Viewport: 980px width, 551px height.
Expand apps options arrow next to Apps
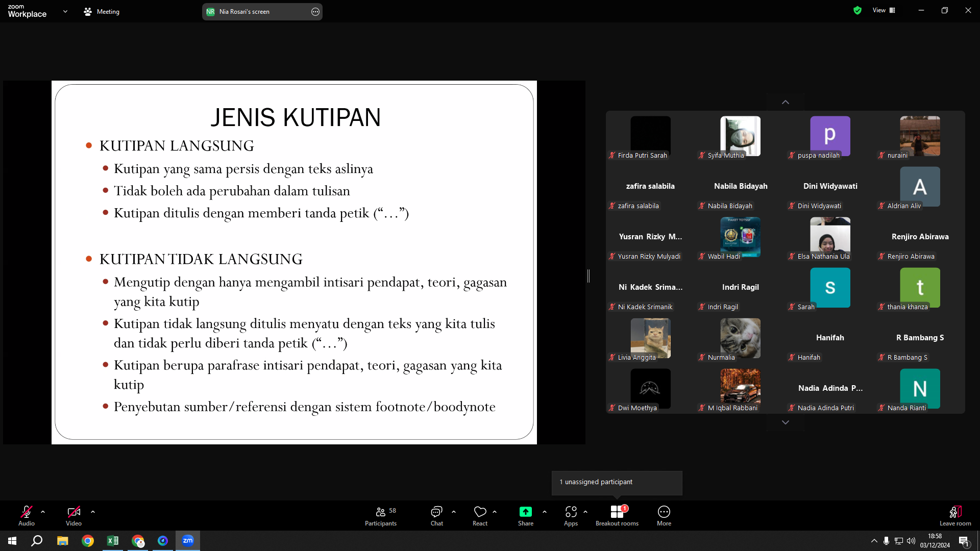(585, 512)
